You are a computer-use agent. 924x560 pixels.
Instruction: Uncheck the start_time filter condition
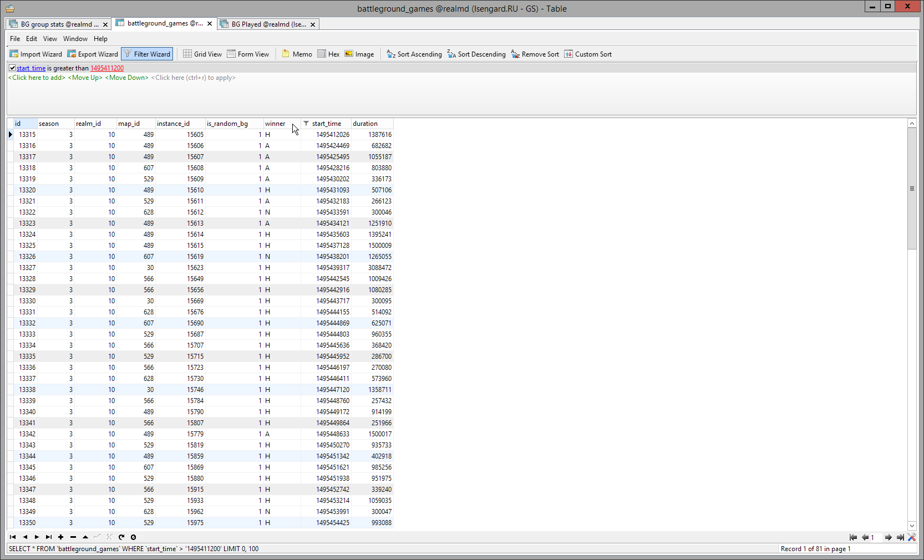pos(12,68)
